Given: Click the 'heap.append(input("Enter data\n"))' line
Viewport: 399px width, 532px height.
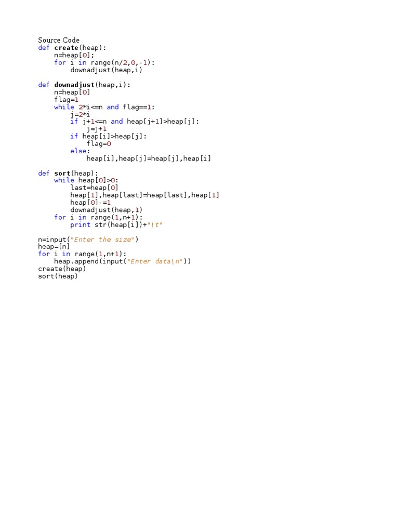Looking at the screenshot, I should (x=123, y=261).
